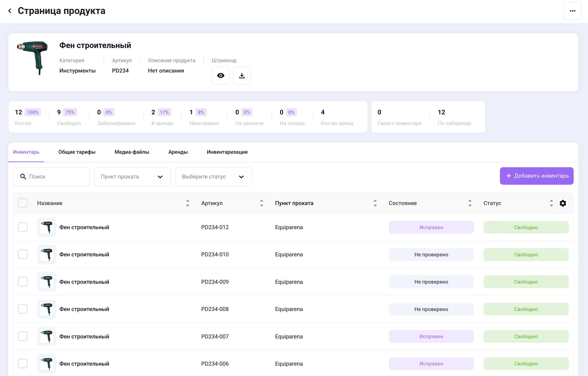Sort by Состояние column arrows
This screenshot has height=376, width=588.
470,203
